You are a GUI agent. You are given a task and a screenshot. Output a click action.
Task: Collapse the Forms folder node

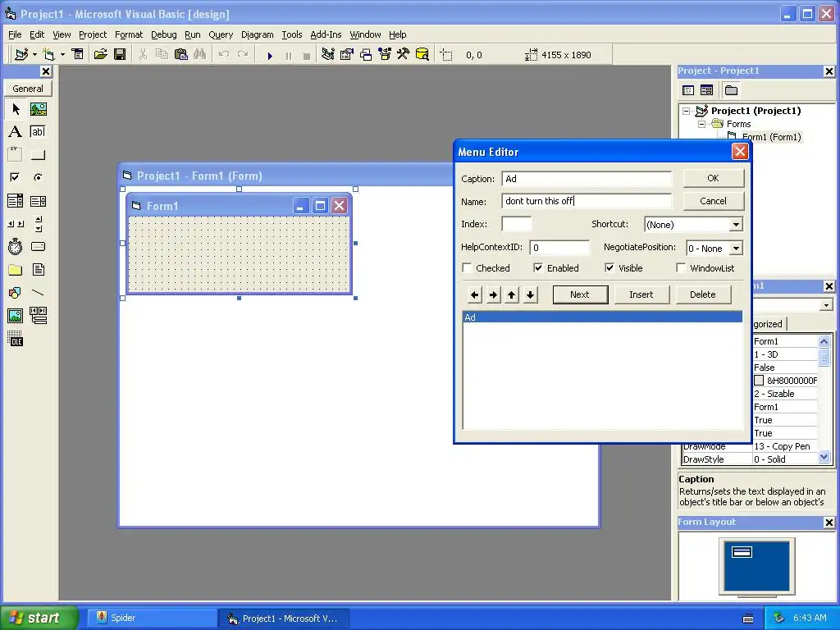pyautogui.click(x=702, y=124)
